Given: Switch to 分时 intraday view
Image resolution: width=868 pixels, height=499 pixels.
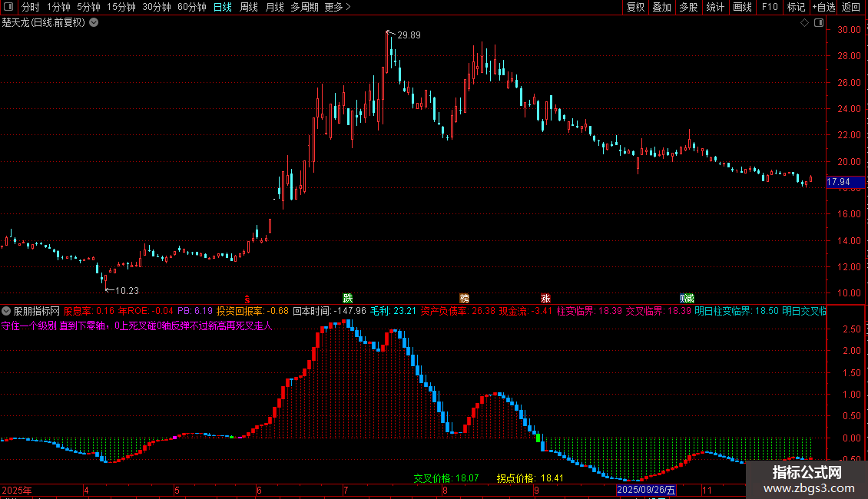Looking at the screenshot, I should point(31,7).
